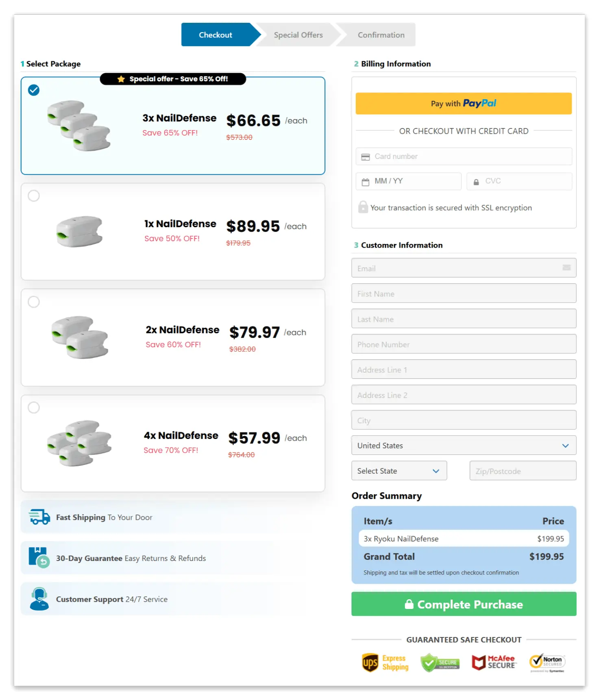Click the $79.97 price text
Viewport: 599px width, 700px height.
pyautogui.click(x=255, y=333)
